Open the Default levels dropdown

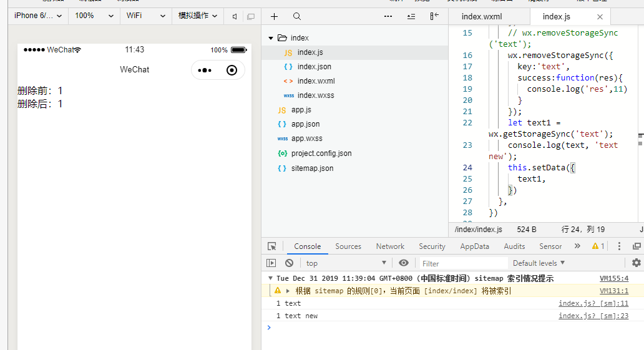(x=539, y=263)
